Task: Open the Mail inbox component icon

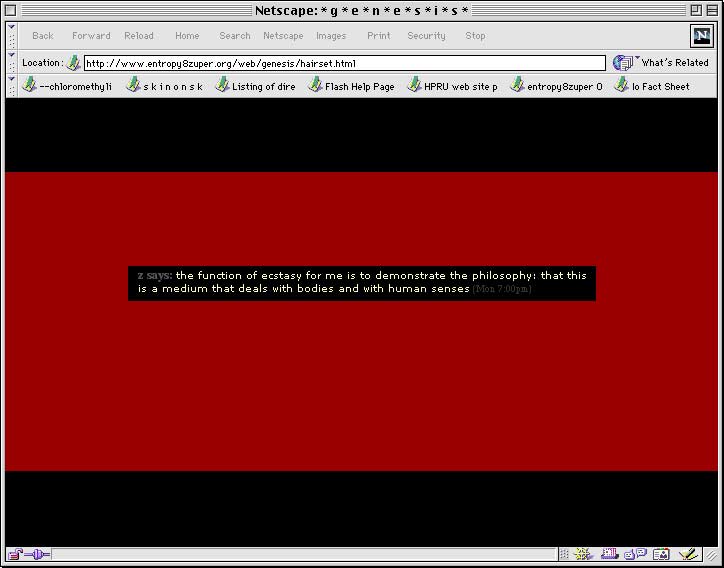Action: (x=610, y=554)
